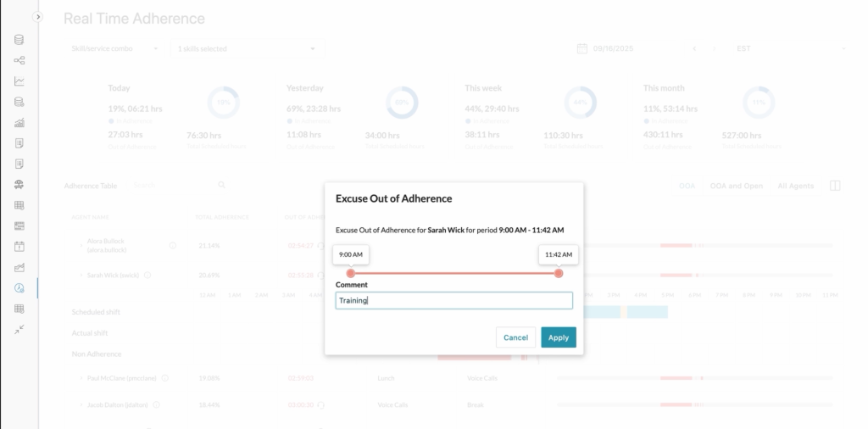Click the active clock adherence sidebar icon
868x429 pixels.
pyautogui.click(x=19, y=288)
